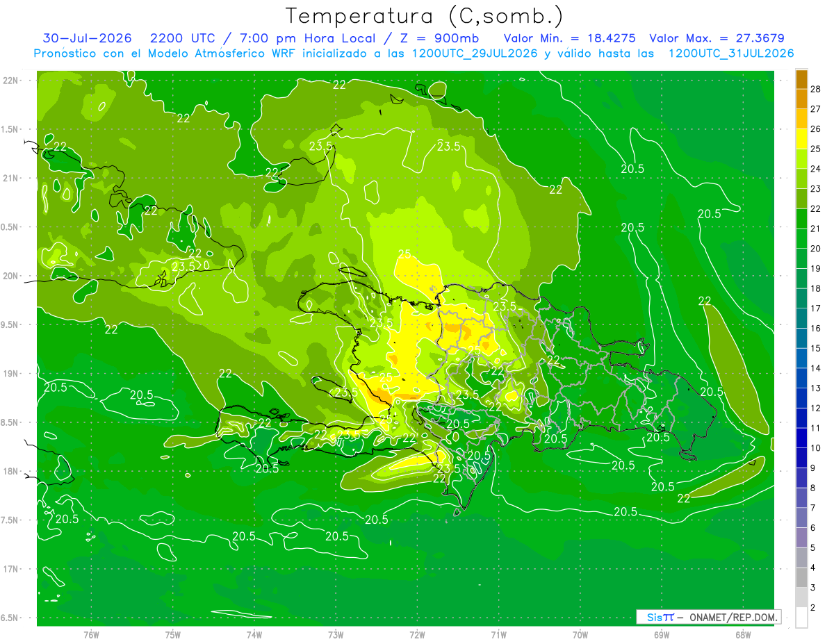Click latitude axis label 1.5N
The height and width of the screenshot is (644, 834).
pyautogui.click(x=10, y=129)
